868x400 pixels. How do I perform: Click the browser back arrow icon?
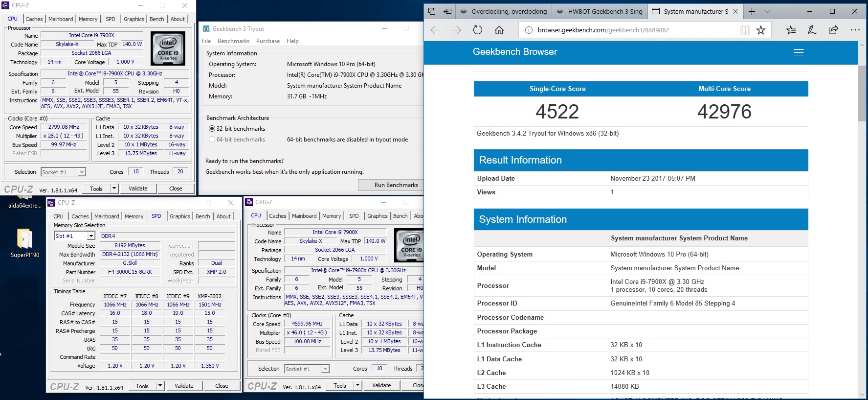(x=435, y=30)
